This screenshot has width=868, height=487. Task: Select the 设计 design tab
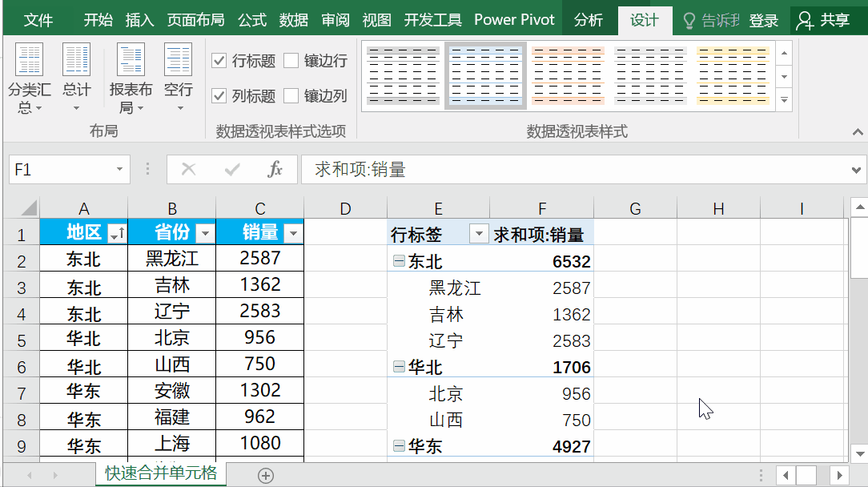645,21
